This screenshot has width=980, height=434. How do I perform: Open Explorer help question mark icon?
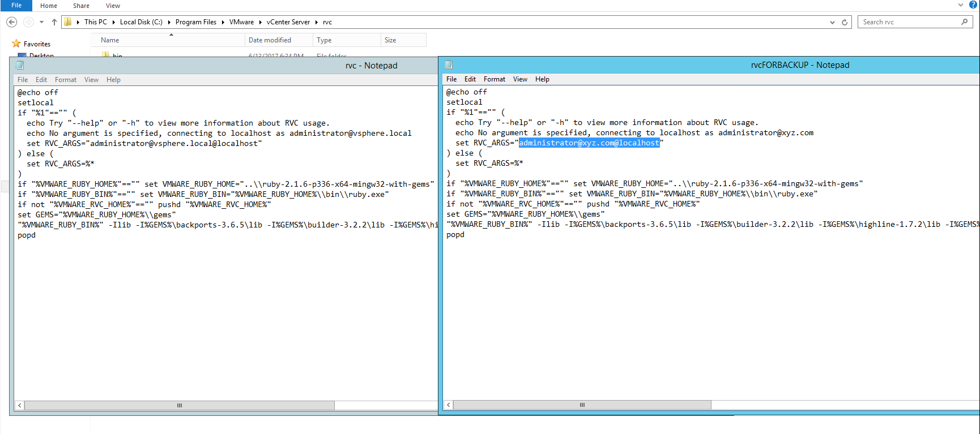click(x=973, y=5)
